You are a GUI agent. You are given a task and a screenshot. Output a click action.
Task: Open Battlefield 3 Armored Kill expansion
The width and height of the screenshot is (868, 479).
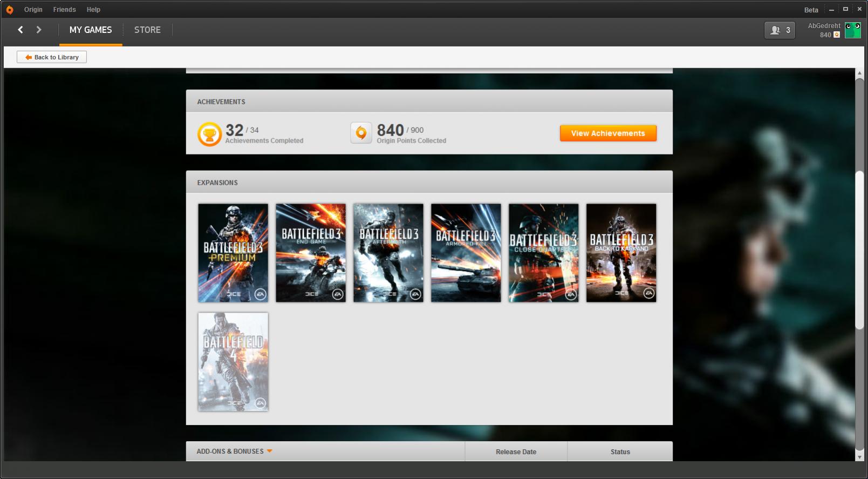(466, 253)
